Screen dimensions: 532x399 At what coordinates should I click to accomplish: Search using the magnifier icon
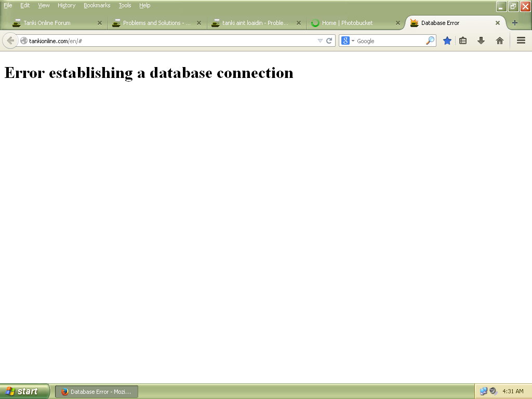pyautogui.click(x=430, y=41)
